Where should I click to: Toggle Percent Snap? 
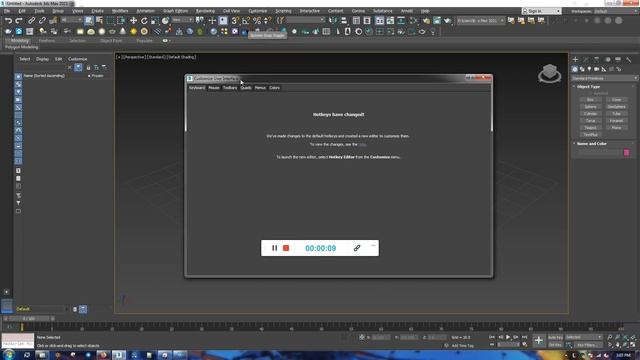257,20
